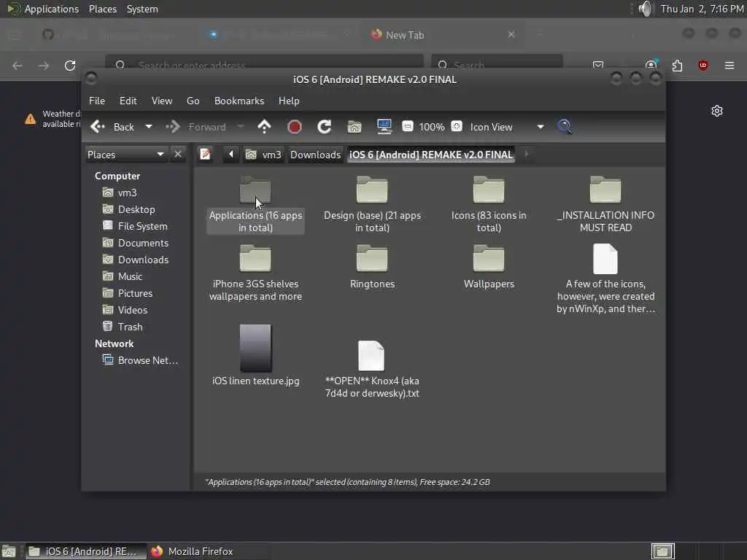Select Music in the sidebar

[123, 276]
